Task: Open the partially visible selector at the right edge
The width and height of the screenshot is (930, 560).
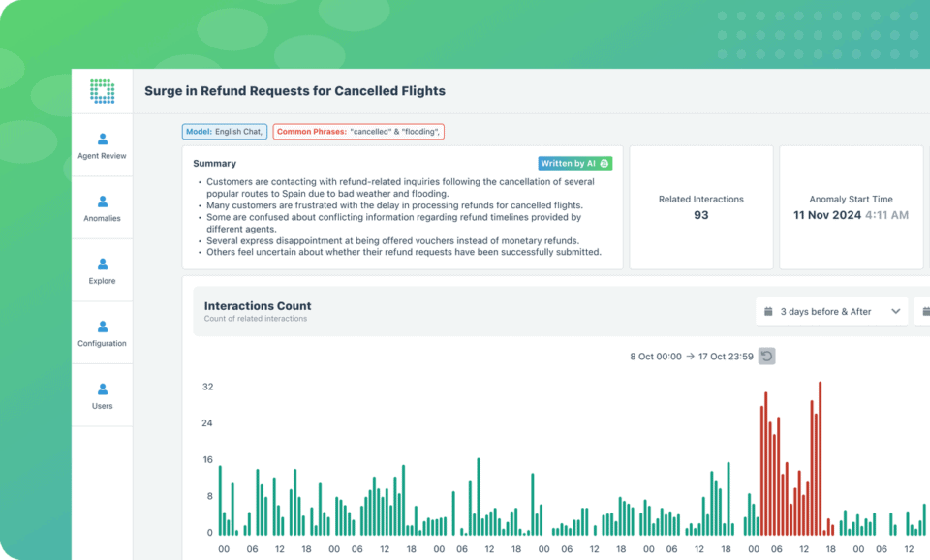Action: click(x=920, y=311)
